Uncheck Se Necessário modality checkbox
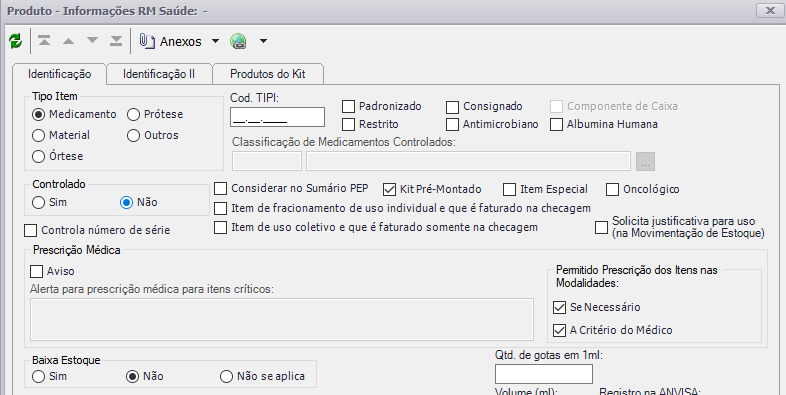This screenshot has height=395, width=786. click(x=559, y=307)
